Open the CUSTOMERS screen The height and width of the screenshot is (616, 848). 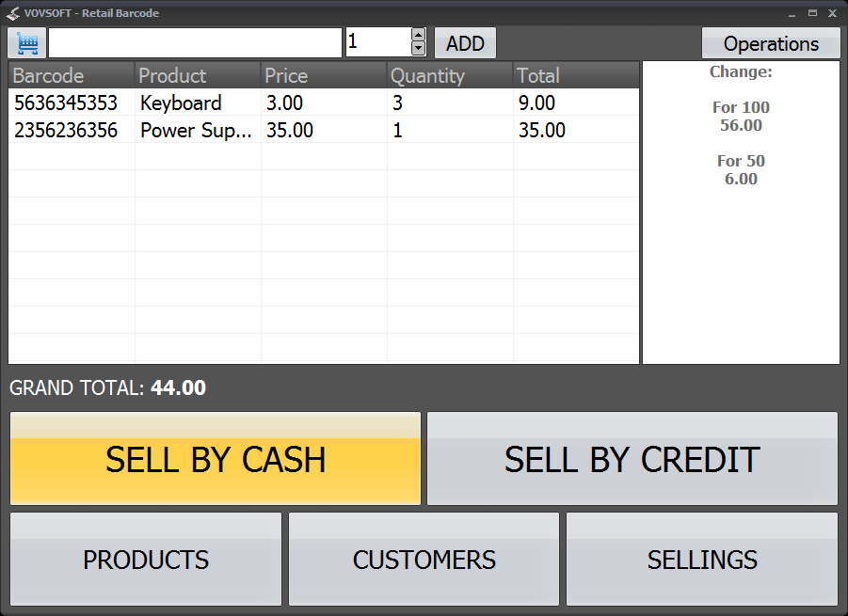[424, 559]
